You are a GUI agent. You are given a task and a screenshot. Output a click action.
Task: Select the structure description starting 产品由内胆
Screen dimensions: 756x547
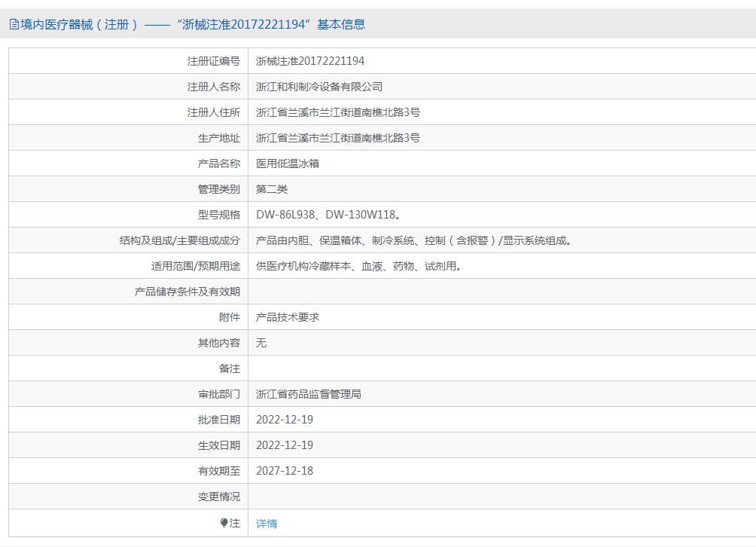[x=413, y=240]
